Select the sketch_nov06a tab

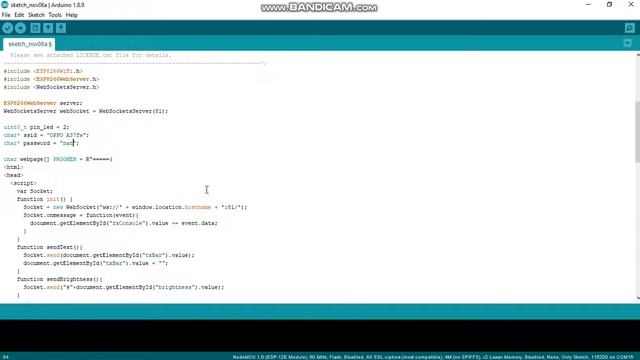pyautogui.click(x=29, y=44)
